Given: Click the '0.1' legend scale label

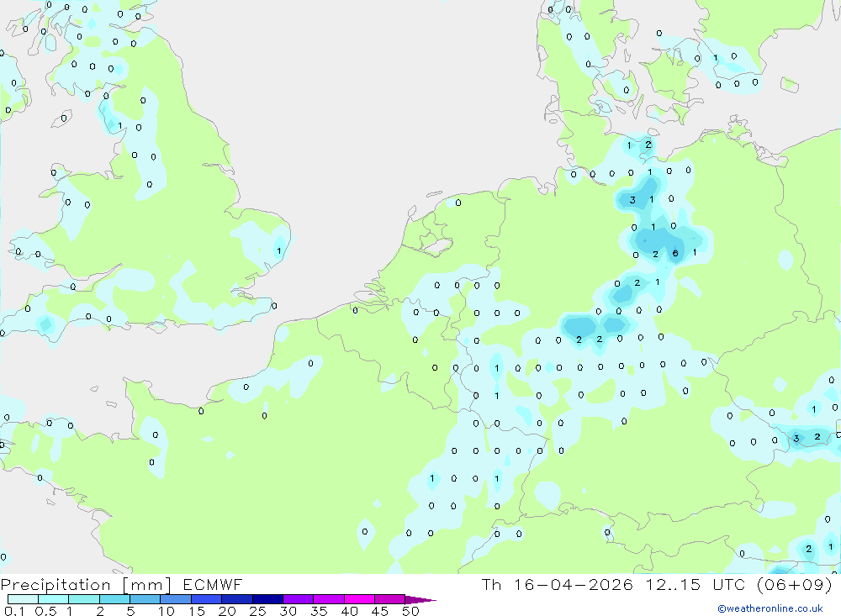Looking at the screenshot, I should (x=13, y=611).
